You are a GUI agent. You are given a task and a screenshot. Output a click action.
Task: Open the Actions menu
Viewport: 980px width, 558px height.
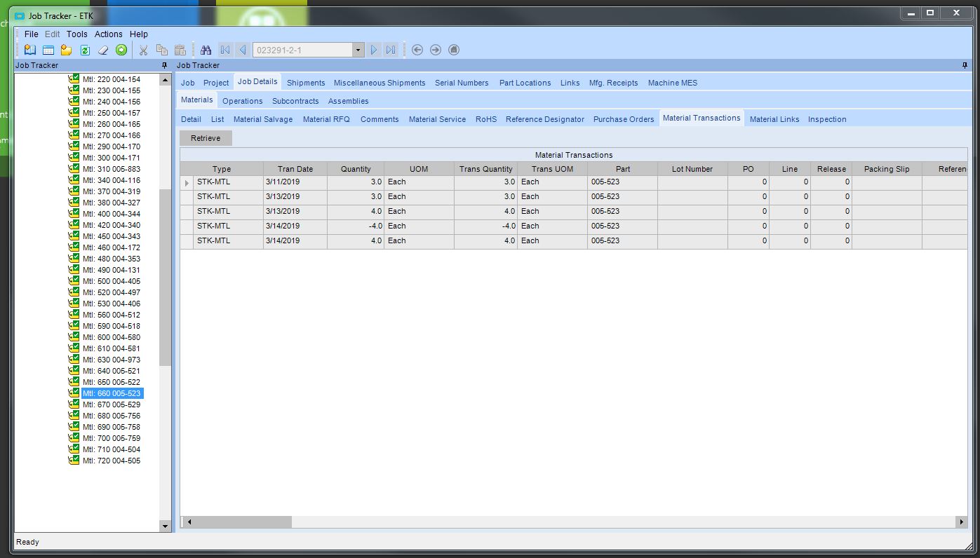(x=109, y=34)
